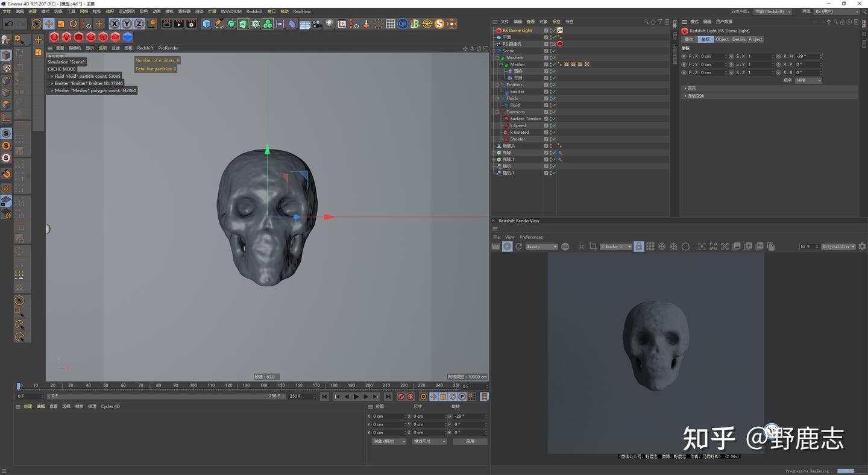Open the RealFlow Emitter icon in the tree
Image resolution: width=868 pixels, height=475 pixels.
tap(506, 92)
